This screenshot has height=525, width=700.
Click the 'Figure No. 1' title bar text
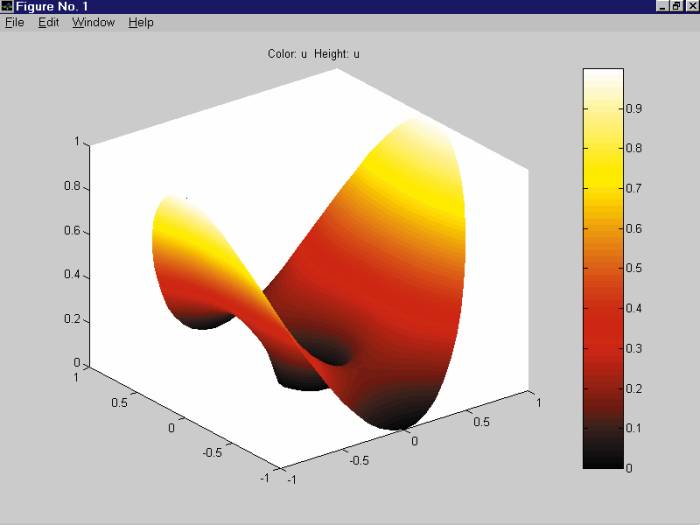point(52,7)
